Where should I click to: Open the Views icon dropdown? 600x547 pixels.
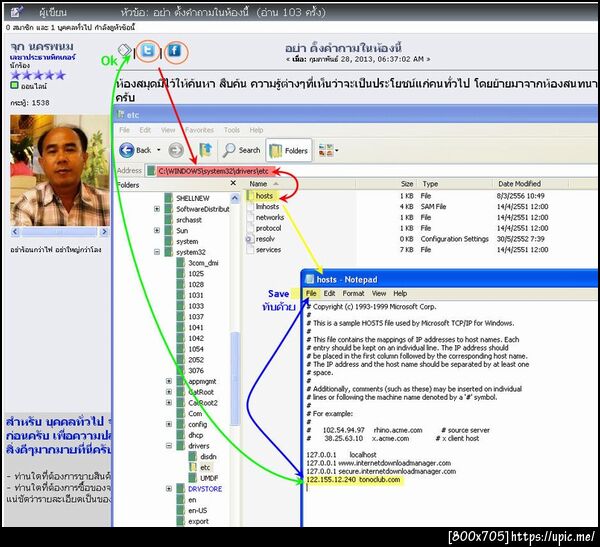point(328,150)
